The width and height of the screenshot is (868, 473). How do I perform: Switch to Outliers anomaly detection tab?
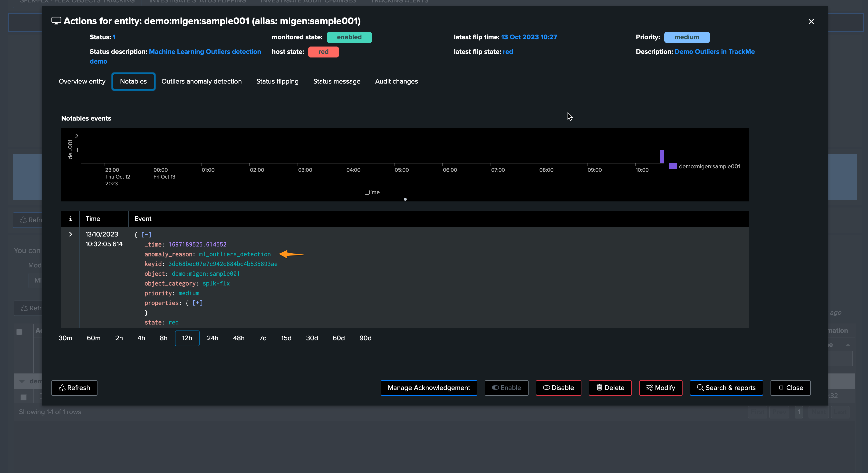point(202,82)
